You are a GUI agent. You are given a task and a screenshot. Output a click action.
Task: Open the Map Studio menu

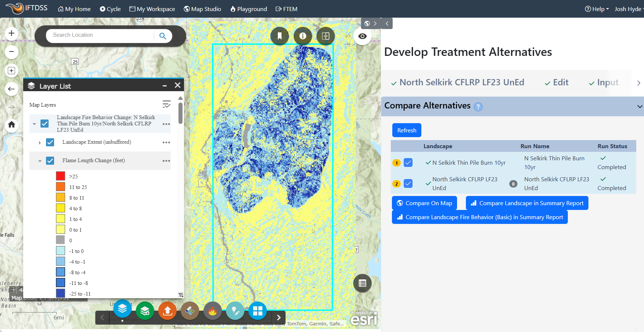click(202, 9)
